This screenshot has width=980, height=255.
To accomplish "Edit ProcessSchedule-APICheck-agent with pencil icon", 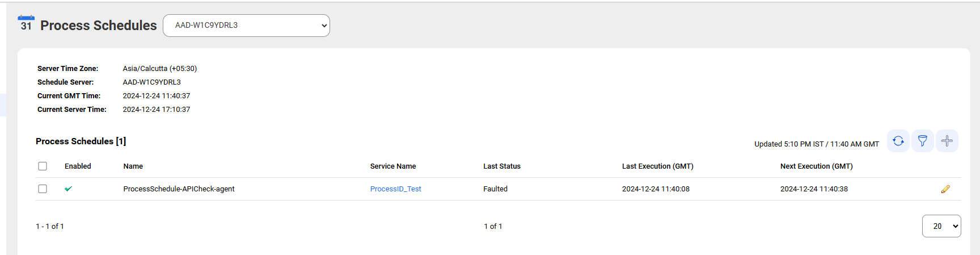I will [945, 189].
